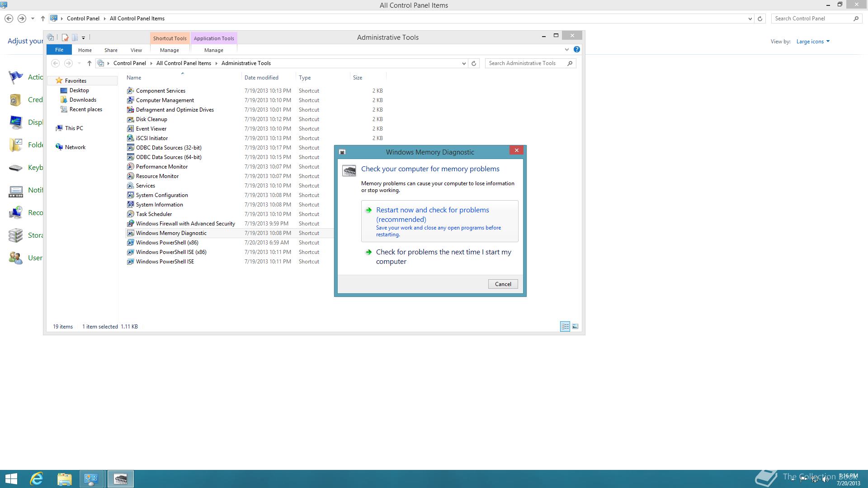Select Performance Monitor shortcut icon
This screenshot has height=488, width=868.
point(131,167)
